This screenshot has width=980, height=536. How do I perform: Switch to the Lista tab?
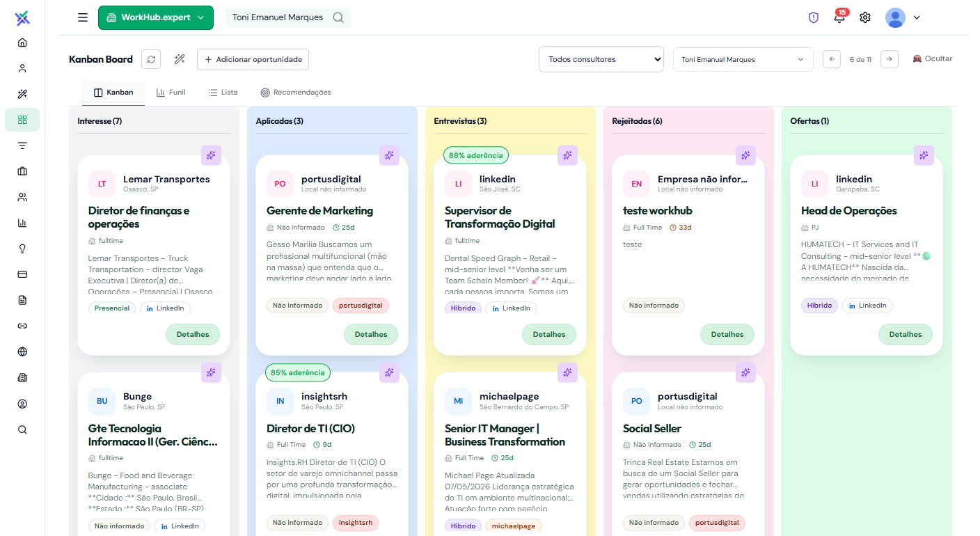pyautogui.click(x=223, y=92)
